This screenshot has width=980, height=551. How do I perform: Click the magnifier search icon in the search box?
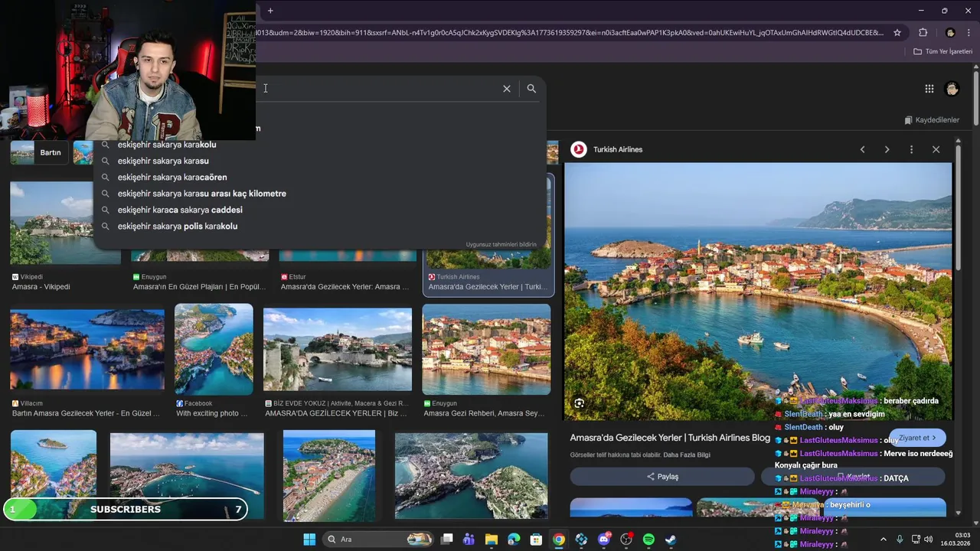531,89
